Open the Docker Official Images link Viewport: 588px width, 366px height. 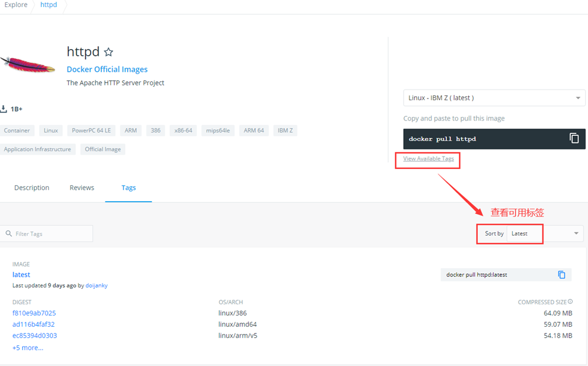tap(107, 69)
